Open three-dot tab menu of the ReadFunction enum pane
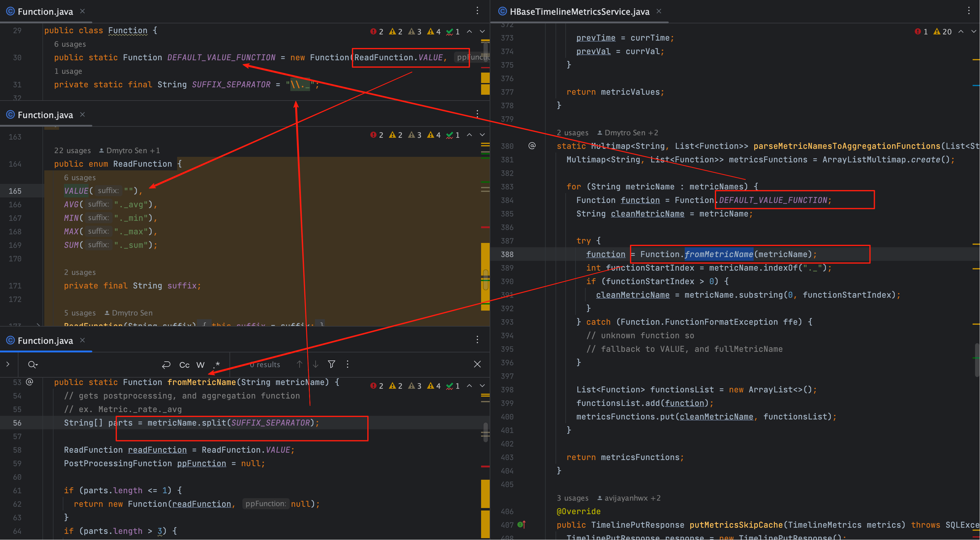Screen dimensions: 980x540 point(477,114)
